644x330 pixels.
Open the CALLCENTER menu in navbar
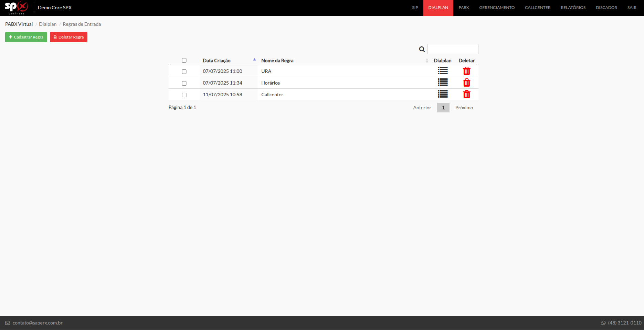point(537,8)
